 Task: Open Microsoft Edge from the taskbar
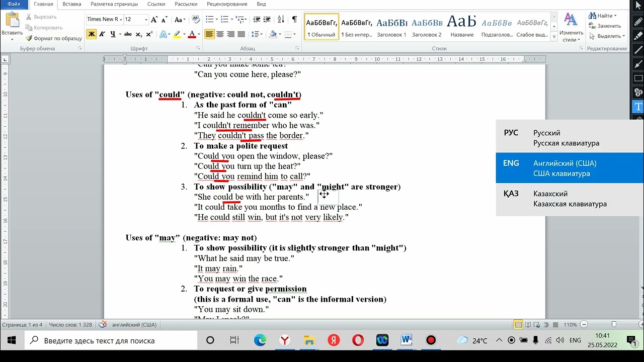(x=260, y=340)
